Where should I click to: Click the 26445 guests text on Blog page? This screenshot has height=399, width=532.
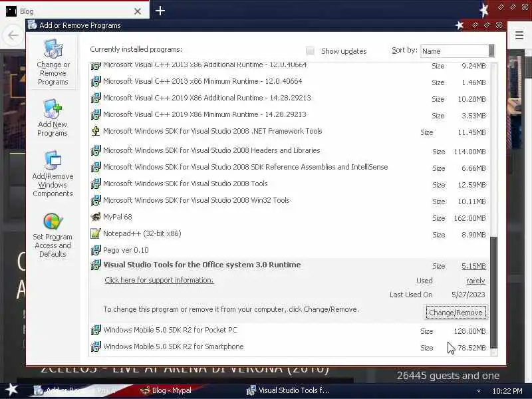(448, 376)
